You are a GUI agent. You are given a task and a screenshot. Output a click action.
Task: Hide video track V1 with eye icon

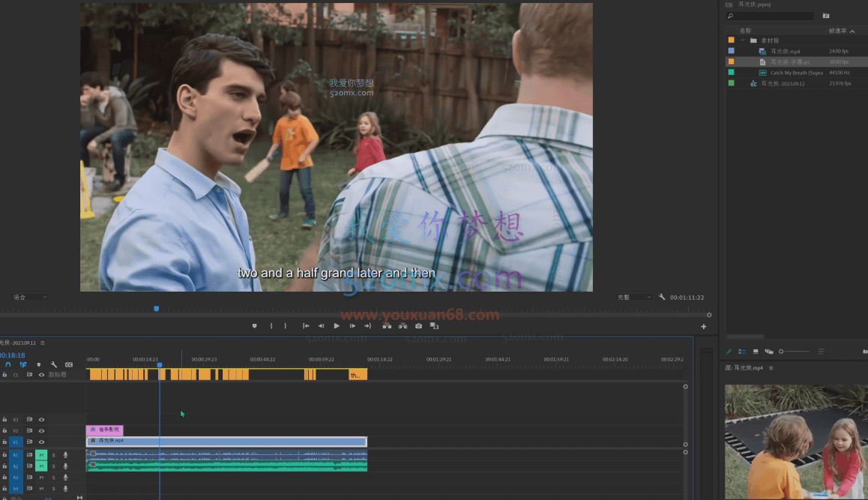coord(41,442)
